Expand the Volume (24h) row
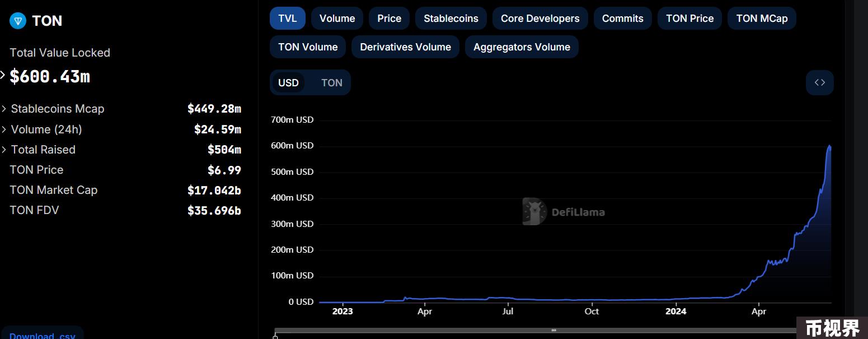Viewport: 868px width, 339px height. tap(4, 129)
